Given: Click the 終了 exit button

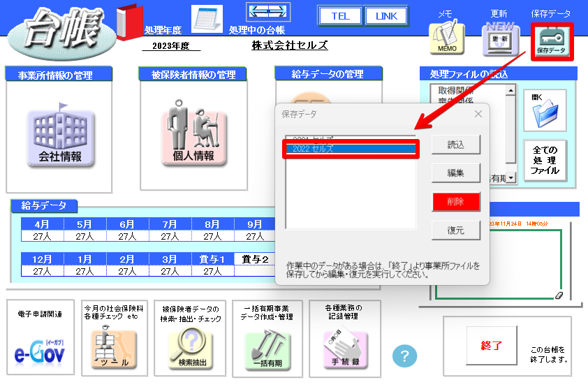Looking at the screenshot, I should click(x=491, y=345).
